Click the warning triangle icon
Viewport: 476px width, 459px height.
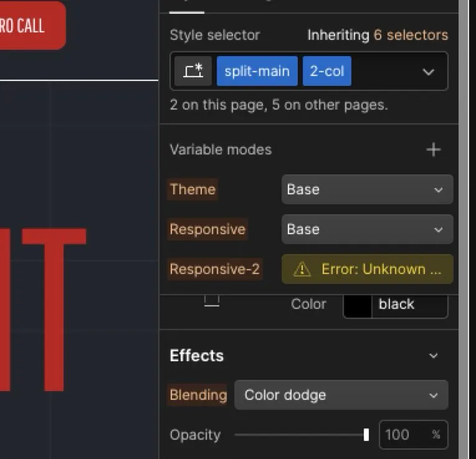coord(302,269)
